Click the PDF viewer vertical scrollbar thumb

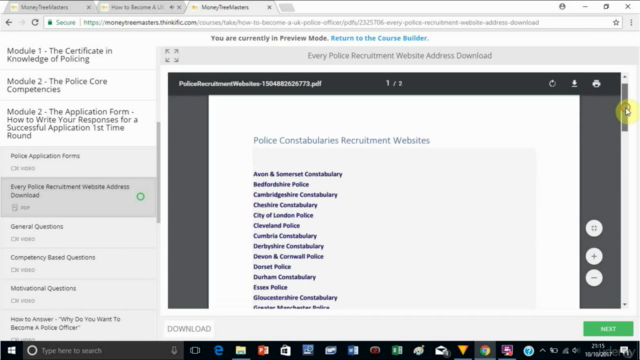coord(625,107)
